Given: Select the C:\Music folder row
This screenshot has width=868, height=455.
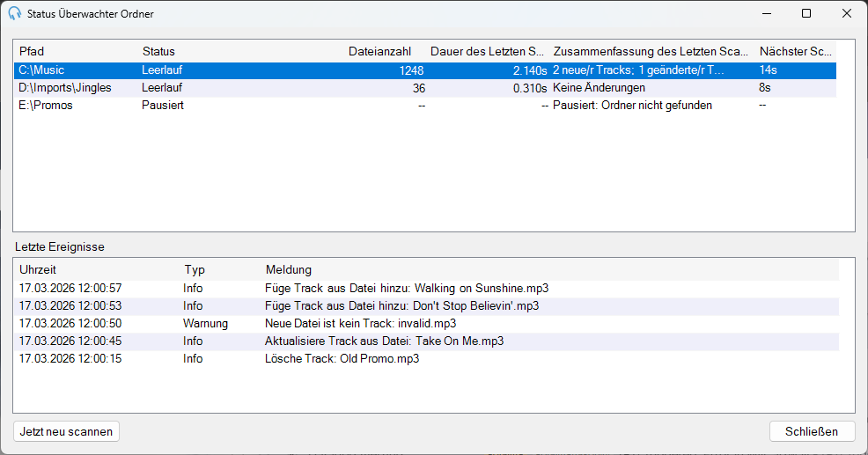Looking at the screenshot, I should [425, 70].
